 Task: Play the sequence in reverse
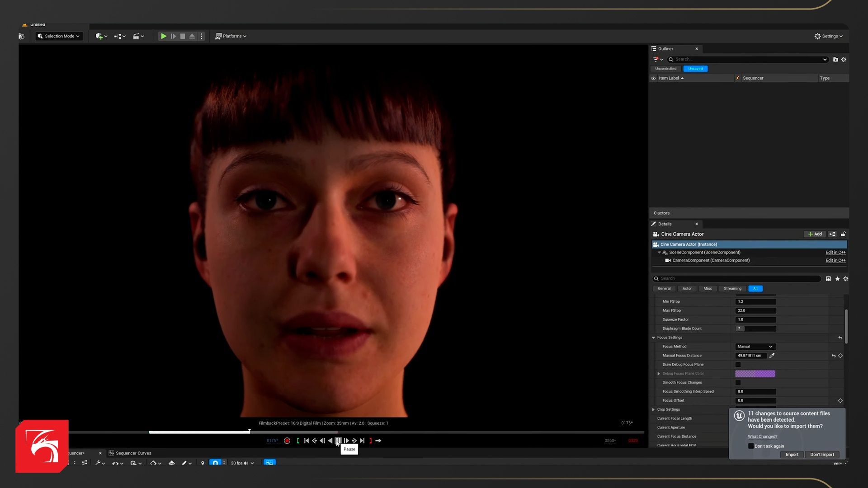[330, 441]
